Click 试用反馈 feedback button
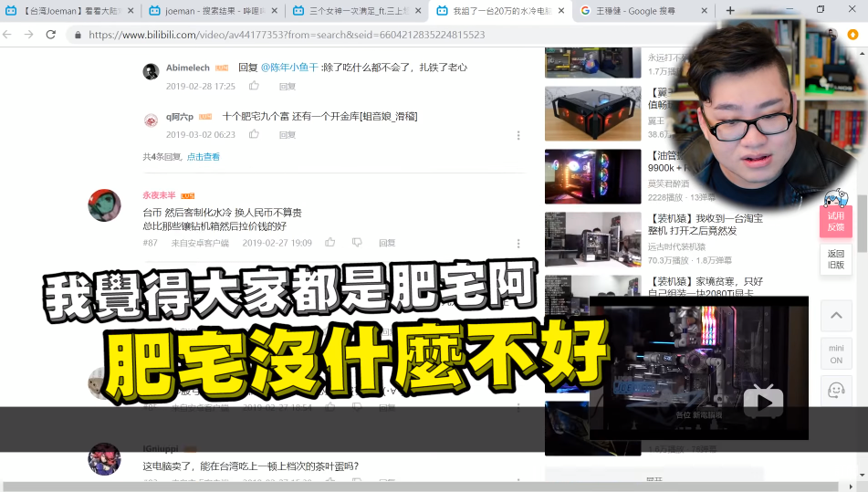The height and width of the screenshot is (492, 868). click(835, 221)
